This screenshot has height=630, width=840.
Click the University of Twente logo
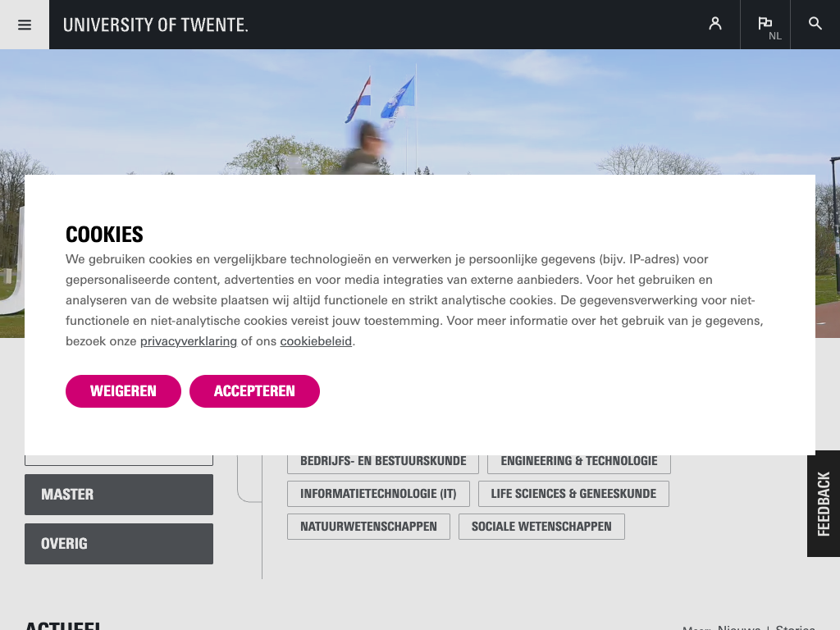156,25
